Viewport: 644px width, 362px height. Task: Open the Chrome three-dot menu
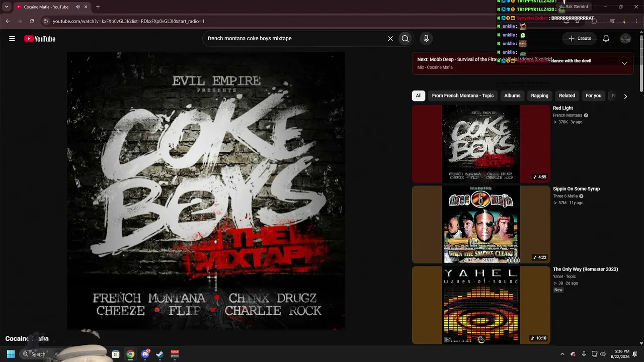pyautogui.click(x=636, y=21)
